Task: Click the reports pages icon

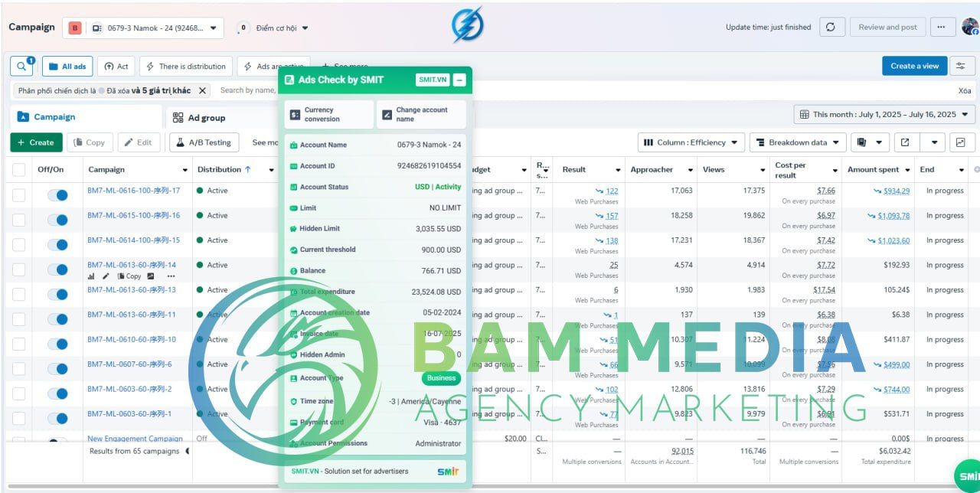Action: 862,142
